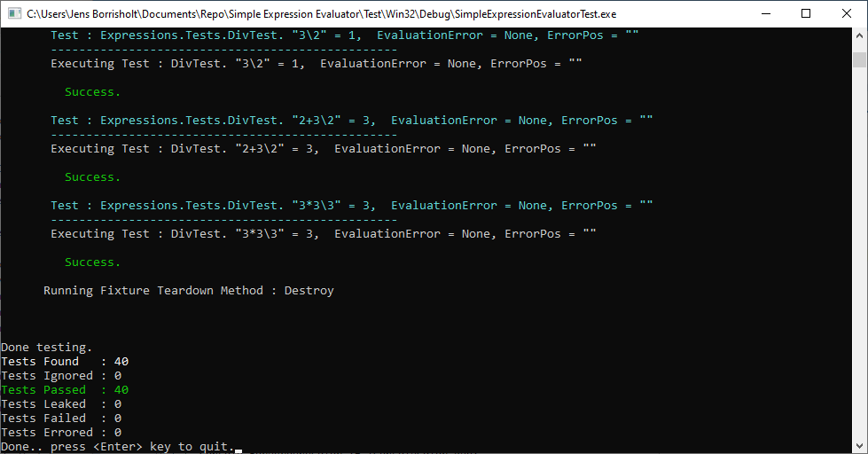This screenshot has width=868, height=454.
Task: Click the console window icon in title bar
Action: (x=15, y=13)
